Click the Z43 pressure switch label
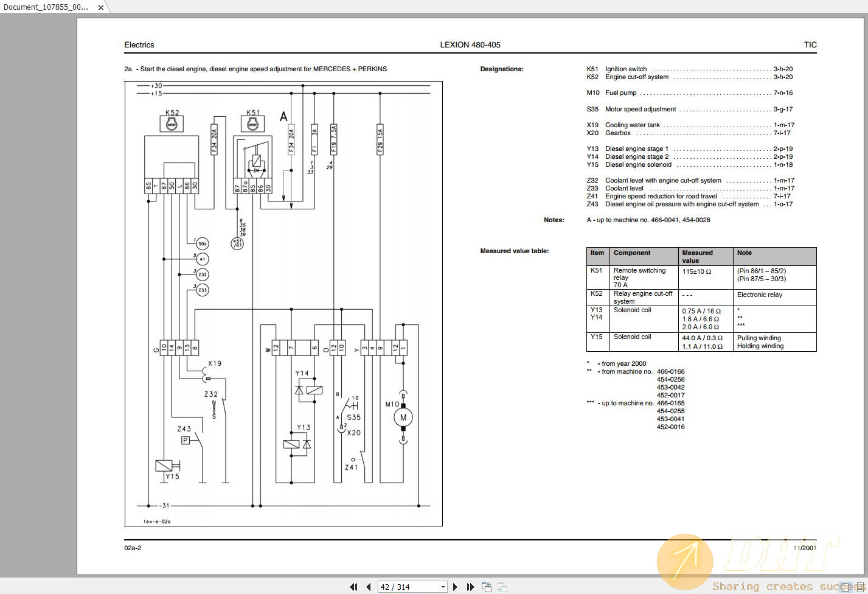 (x=184, y=429)
